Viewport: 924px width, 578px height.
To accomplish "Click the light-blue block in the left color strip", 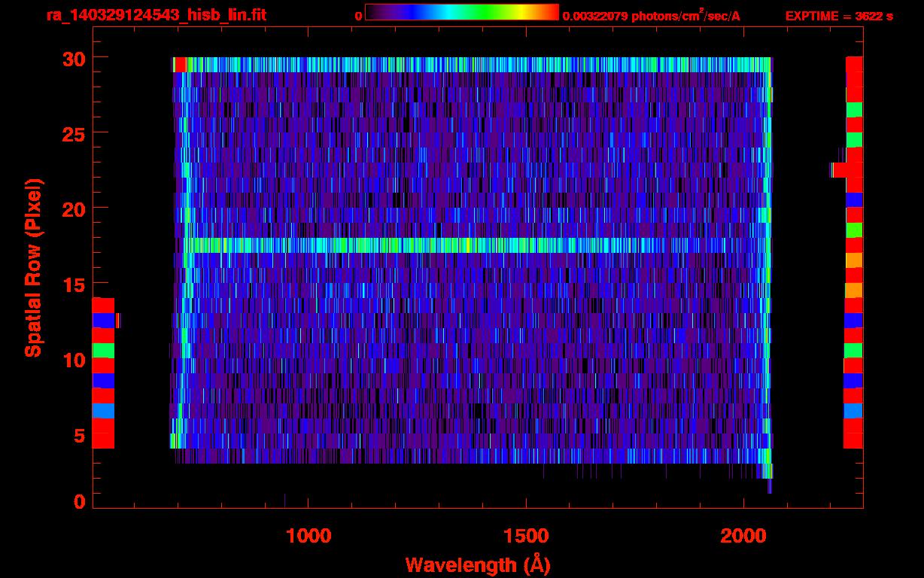I will click(103, 410).
